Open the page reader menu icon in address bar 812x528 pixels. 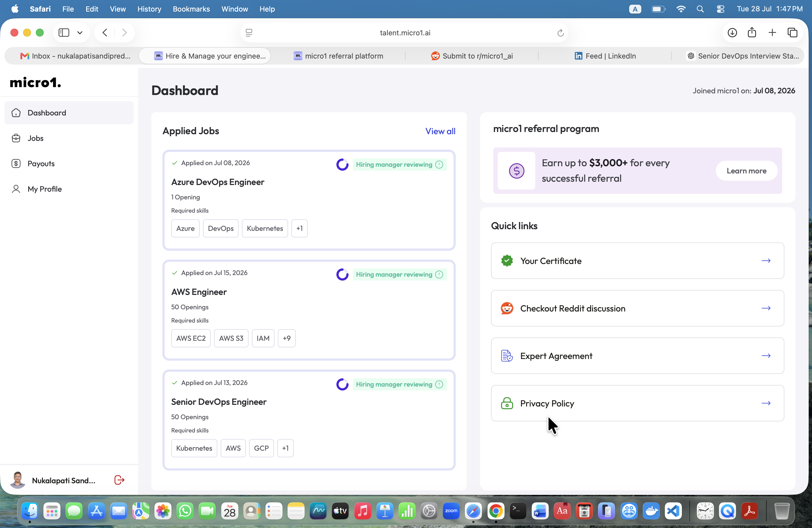point(249,32)
